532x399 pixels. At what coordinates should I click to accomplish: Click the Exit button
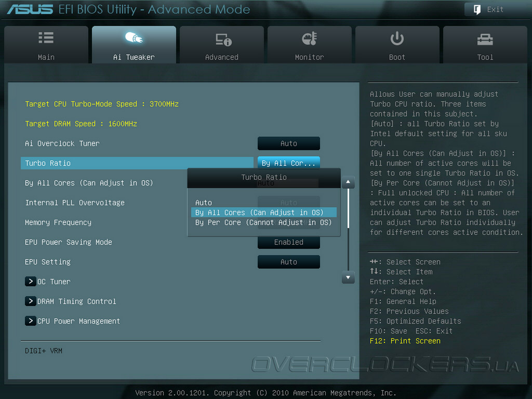click(x=496, y=9)
